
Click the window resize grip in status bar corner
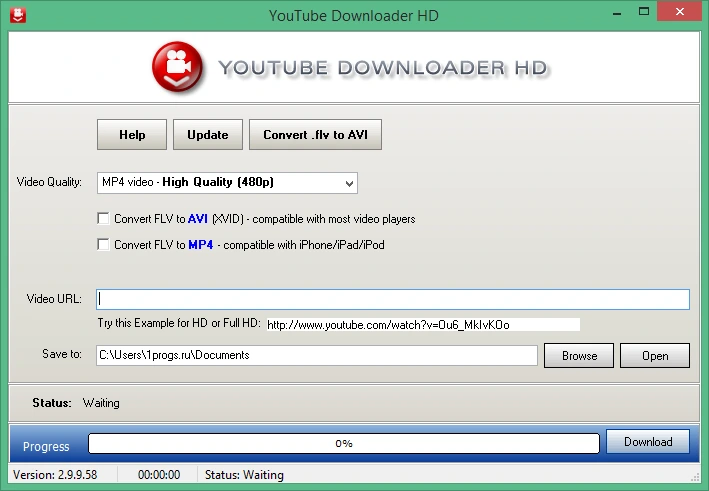click(695, 477)
